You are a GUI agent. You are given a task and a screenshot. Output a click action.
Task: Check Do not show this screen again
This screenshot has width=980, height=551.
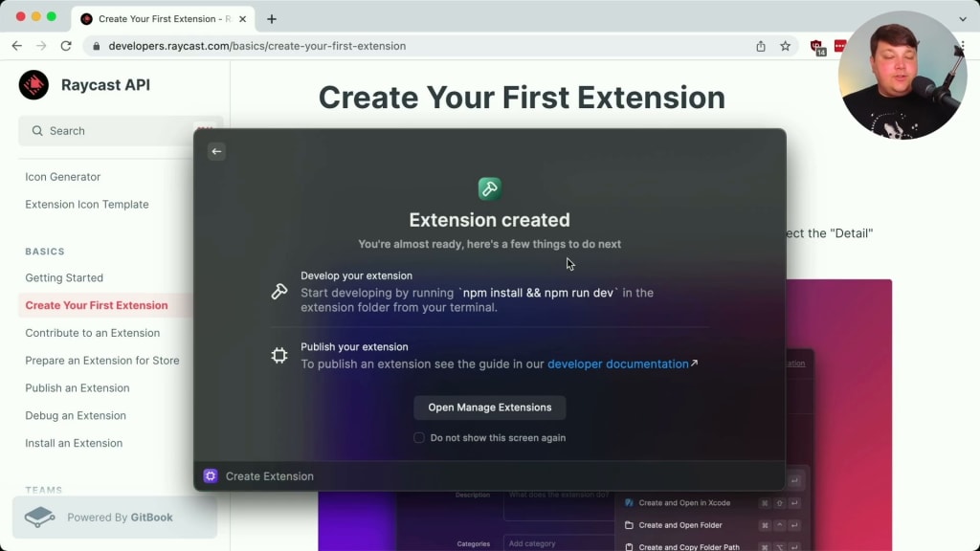(x=419, y=437)
